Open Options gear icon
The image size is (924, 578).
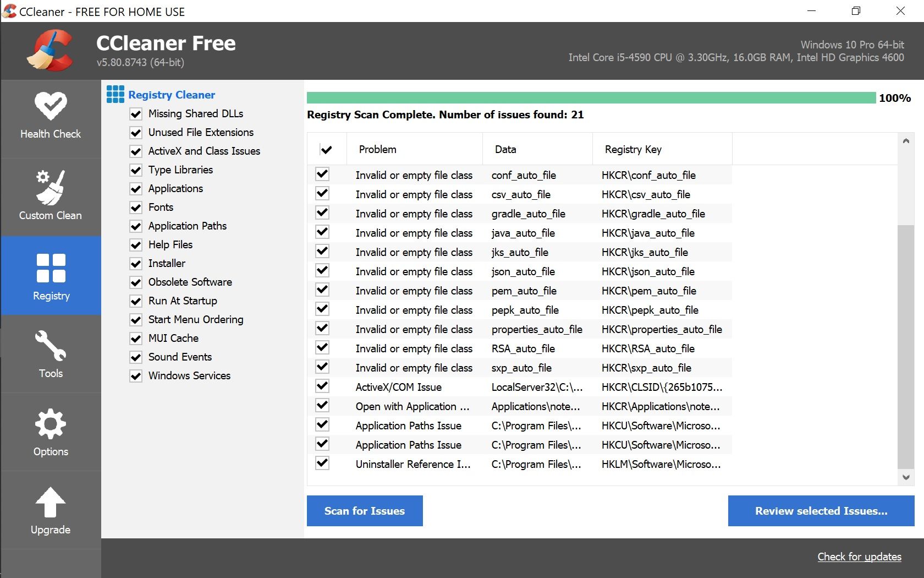[51, 424]
